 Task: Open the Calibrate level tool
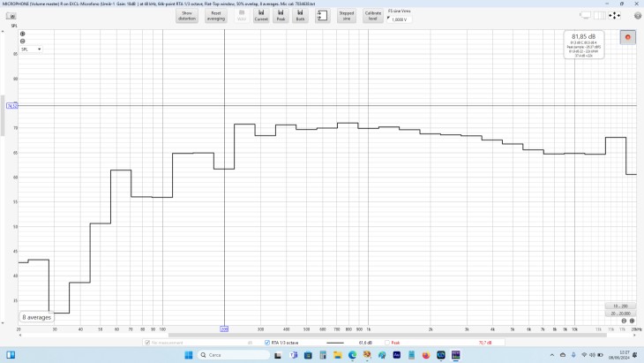372,16
